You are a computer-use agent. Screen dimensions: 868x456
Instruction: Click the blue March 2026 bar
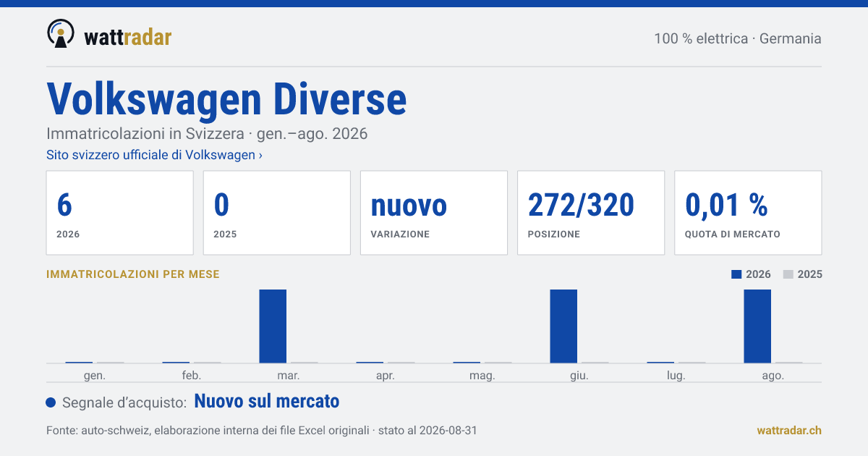point(273,326)
